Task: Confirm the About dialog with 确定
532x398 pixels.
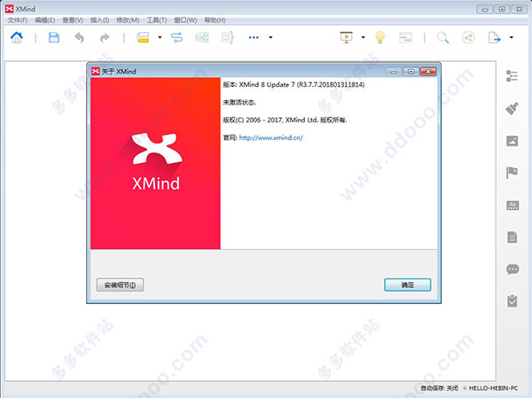Action: point(408,285)
